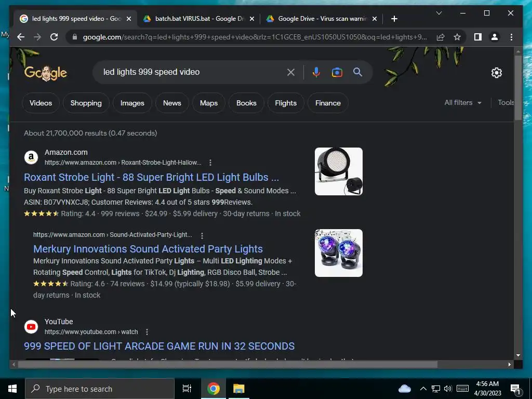The image size is (532, 399).
Task: Open the OneDrive cloud tray icon
Action: pos(404,389)
